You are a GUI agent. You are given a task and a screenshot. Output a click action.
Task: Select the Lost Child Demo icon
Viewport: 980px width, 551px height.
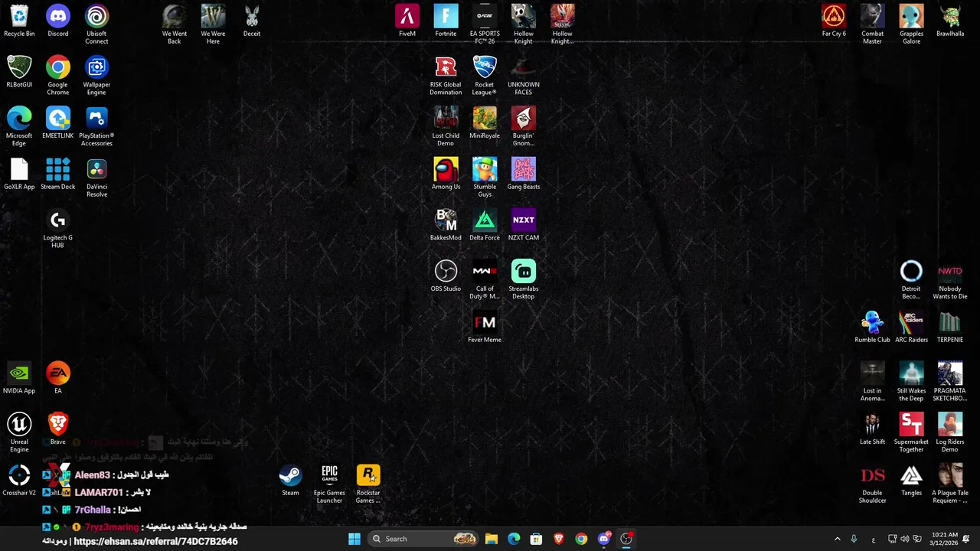(x=446, y=127)
